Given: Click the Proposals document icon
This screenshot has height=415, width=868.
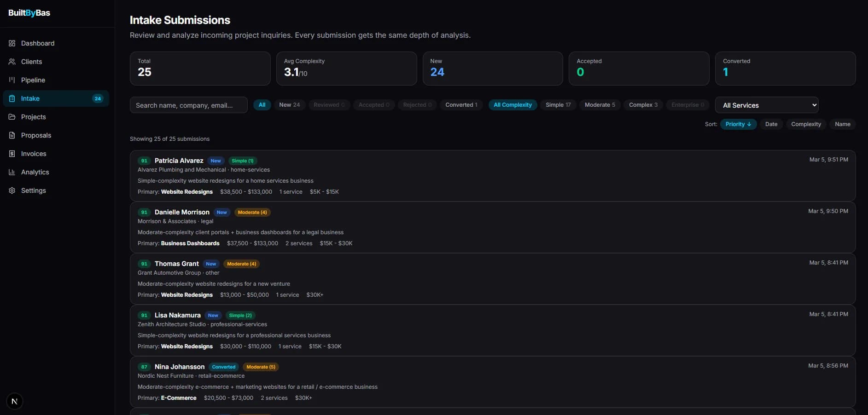Looking at the screenshot, I should 12,135.
